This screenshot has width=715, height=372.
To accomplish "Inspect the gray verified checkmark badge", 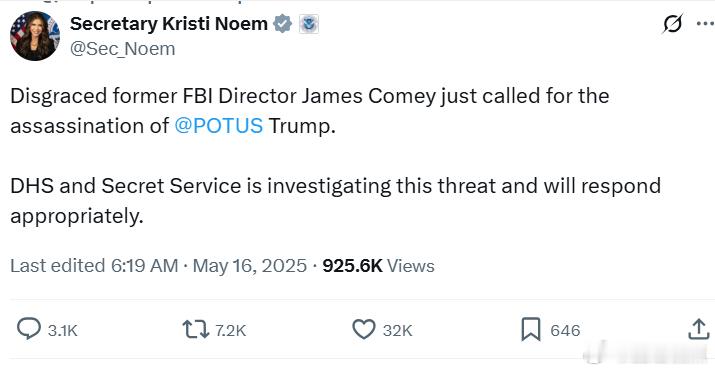I will pos(283,24).
